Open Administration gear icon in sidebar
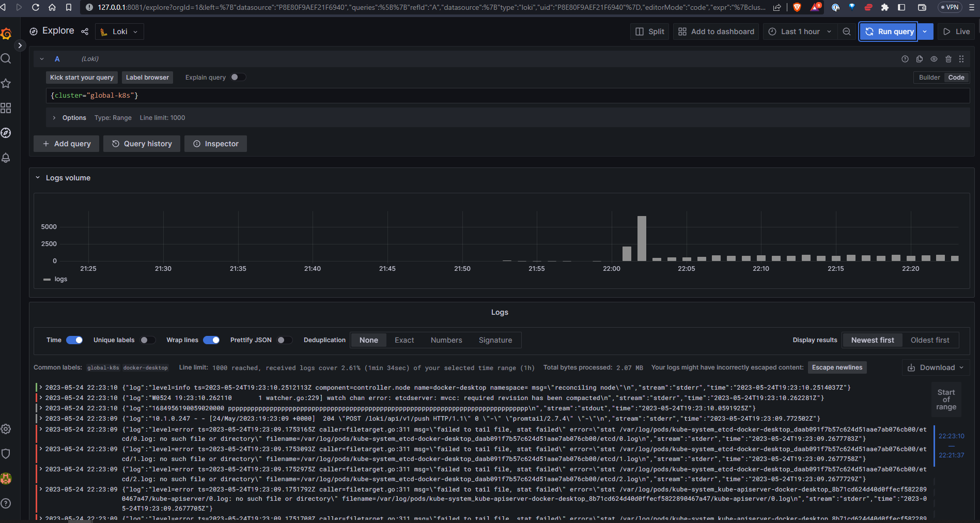This screenshot has height=523, width=980. [x=6, y=429]
